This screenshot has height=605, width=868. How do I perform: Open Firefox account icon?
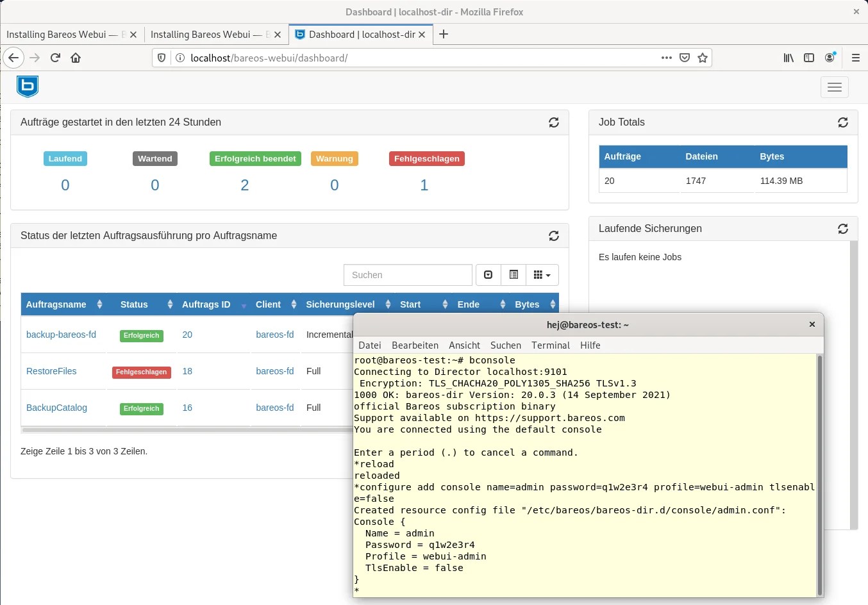[830, 58]
